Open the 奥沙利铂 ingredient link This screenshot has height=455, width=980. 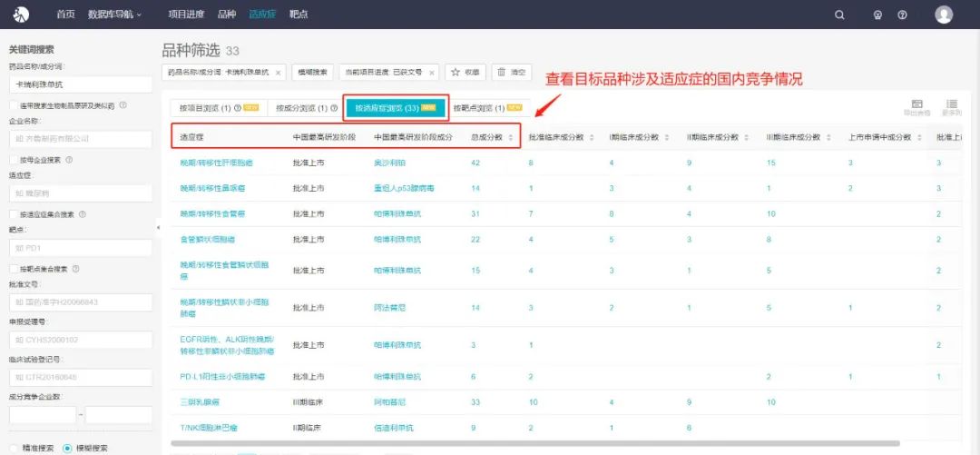tap(390, 163)
